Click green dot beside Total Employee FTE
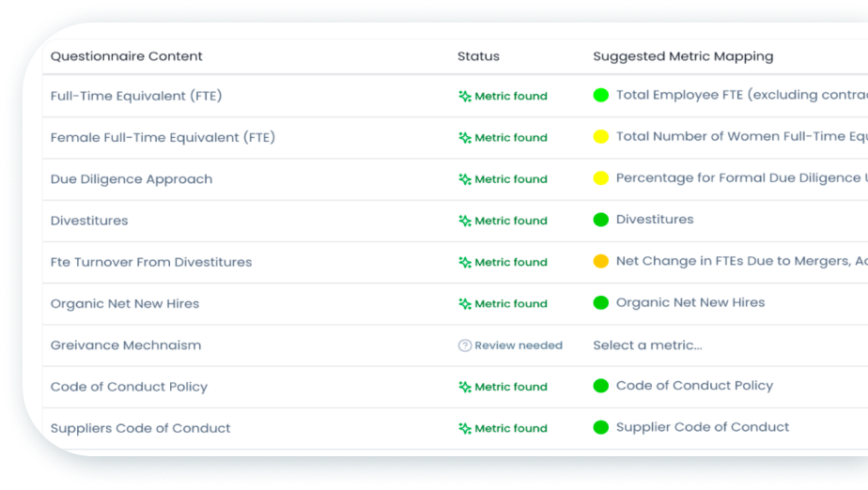The image size is (868, 490). (600, 95)
